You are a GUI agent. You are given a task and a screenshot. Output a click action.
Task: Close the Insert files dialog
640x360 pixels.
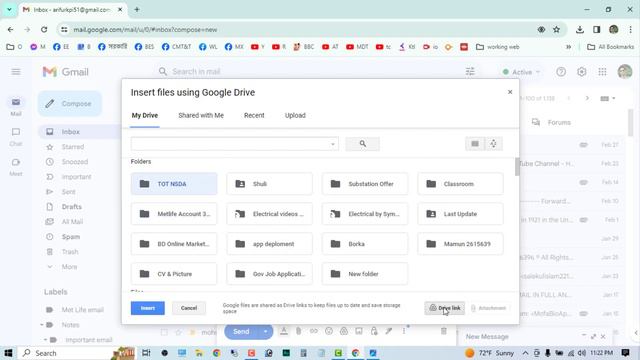510,92
